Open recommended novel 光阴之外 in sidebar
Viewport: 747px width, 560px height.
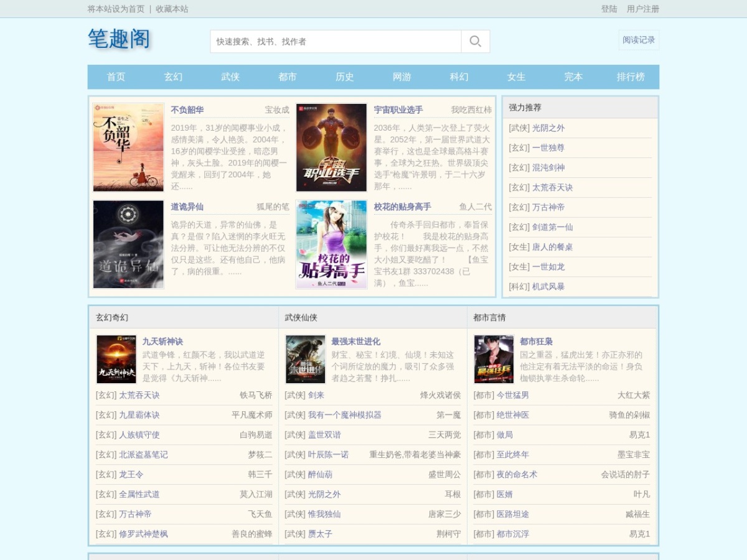[548, 128]
